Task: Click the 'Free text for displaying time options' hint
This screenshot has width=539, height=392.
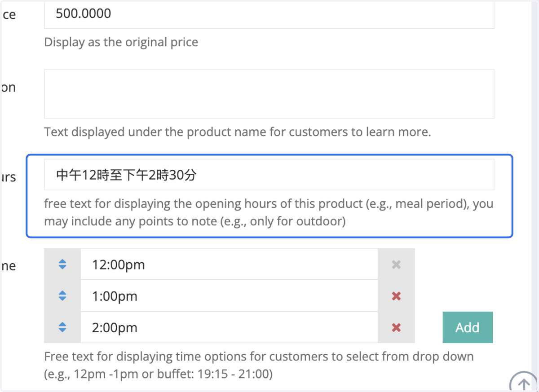Action: pos(259,365)
